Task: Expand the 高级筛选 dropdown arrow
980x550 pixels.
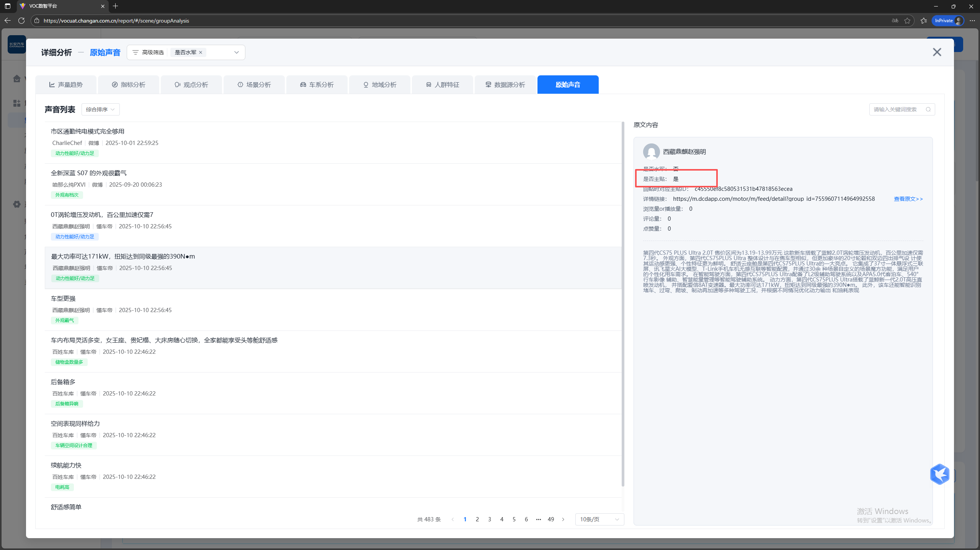Action: tap(237, 52)
